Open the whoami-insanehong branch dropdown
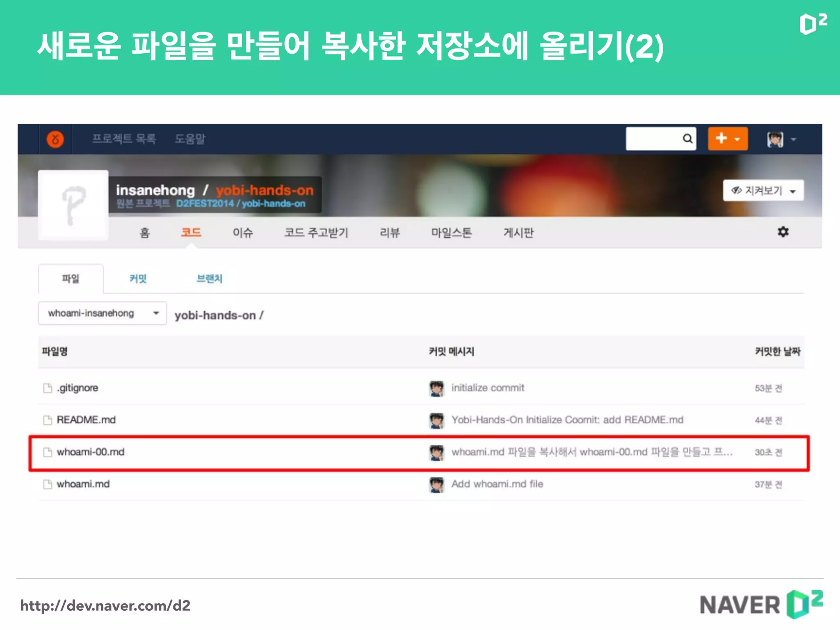 pyautogui.click(x=103, y=313)
